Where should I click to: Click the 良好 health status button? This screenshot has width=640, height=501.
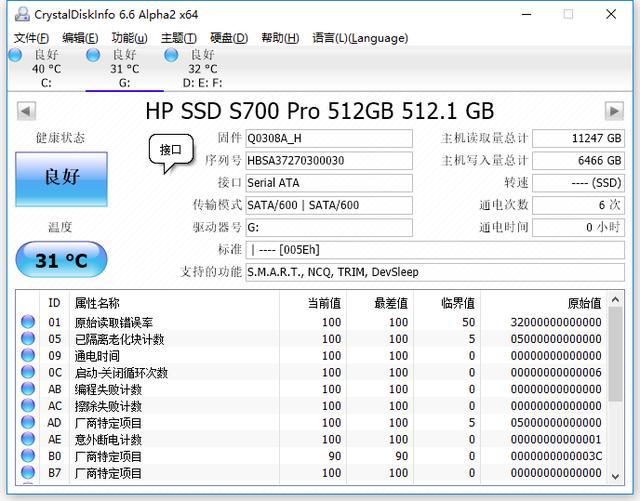point(61,177)
